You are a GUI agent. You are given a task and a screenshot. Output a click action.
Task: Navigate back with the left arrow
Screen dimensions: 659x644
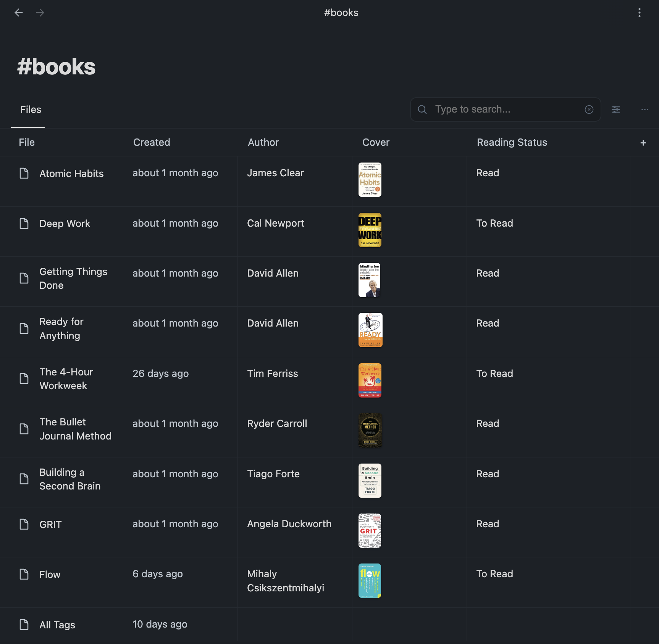(x=19, y=13)
